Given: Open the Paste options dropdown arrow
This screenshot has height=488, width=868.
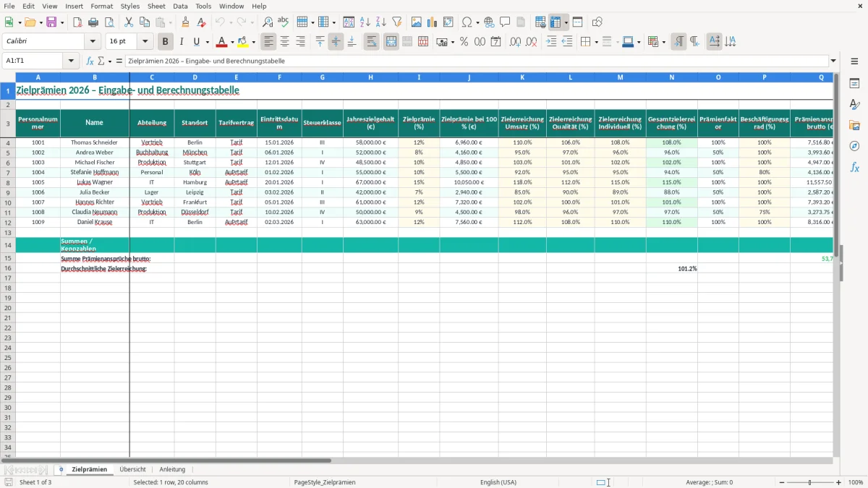Looking at the screenshot, I should click(x=170, y=22).
